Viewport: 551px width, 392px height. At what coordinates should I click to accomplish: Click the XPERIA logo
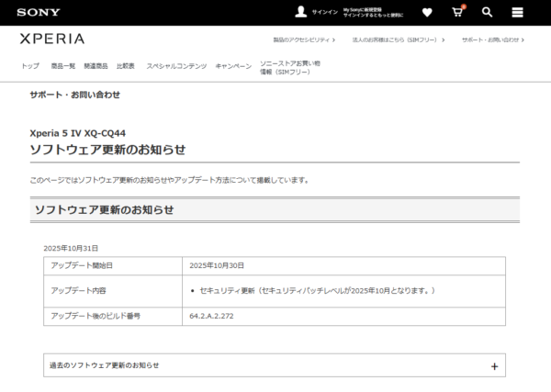pyautogui.click(x=52, y=39)
